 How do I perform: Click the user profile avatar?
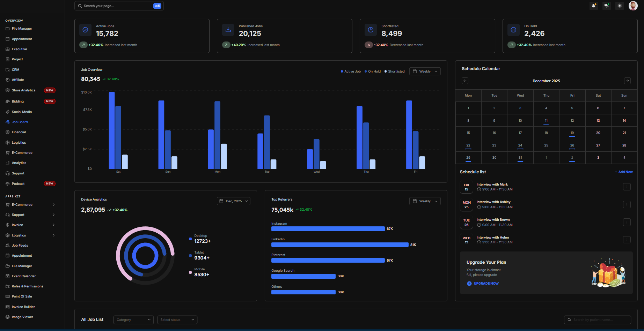633,6
